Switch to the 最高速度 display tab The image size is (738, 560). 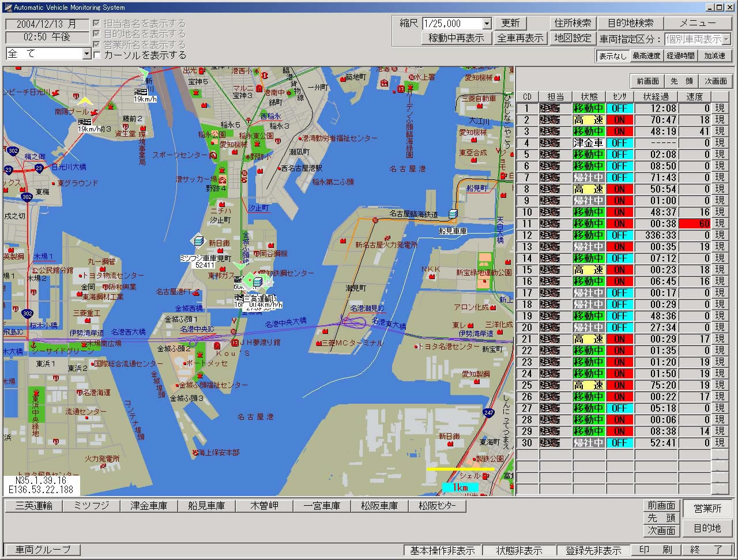[646, 56]
